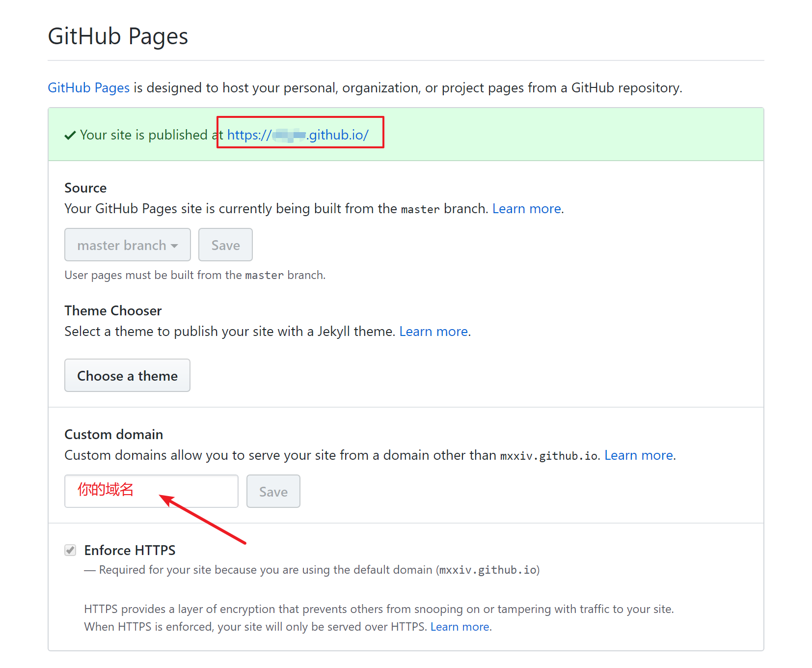The height and width of the screenshot is (668, 812).
Task: Click the GitHub Pages page heading
Action: pos(118,36)
